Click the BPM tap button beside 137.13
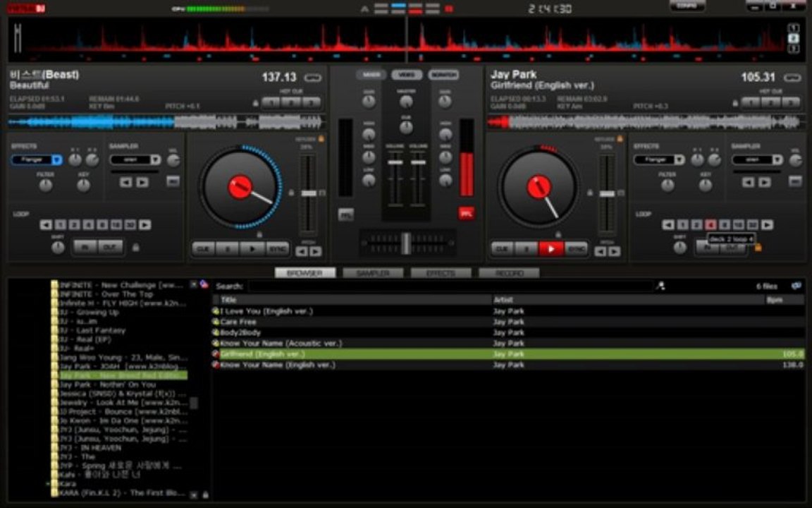This screenshot has height=508, width=812. coord(313,78)
